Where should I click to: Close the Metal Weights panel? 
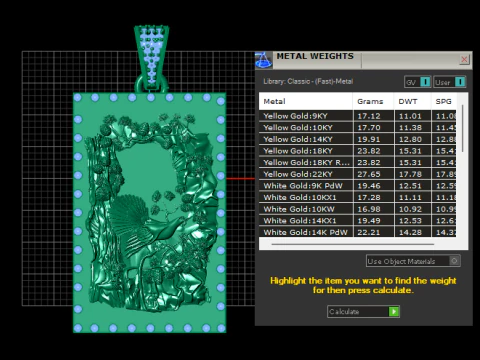[464, 60]
